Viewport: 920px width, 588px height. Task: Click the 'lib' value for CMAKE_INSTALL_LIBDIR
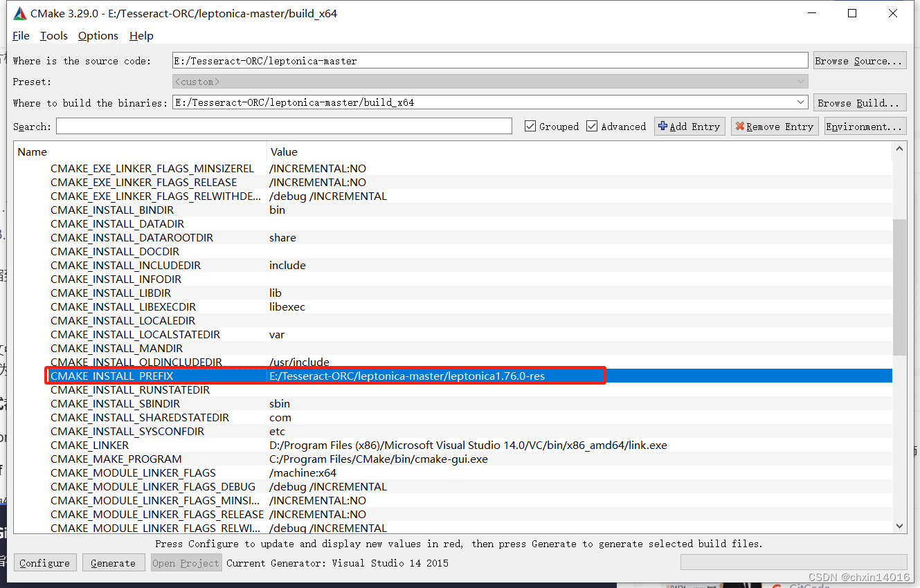click(276, 293)
